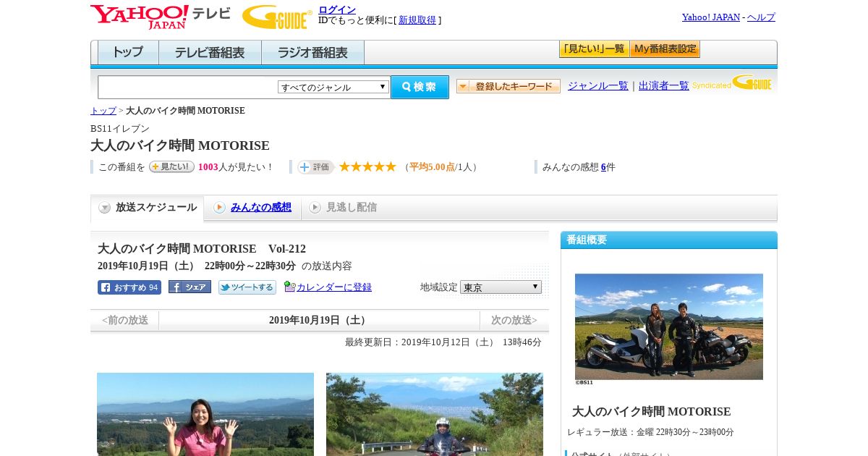Screen dimensions: 868x456
Task: Click the 検索 search button
Action: (x=420, y=87)
